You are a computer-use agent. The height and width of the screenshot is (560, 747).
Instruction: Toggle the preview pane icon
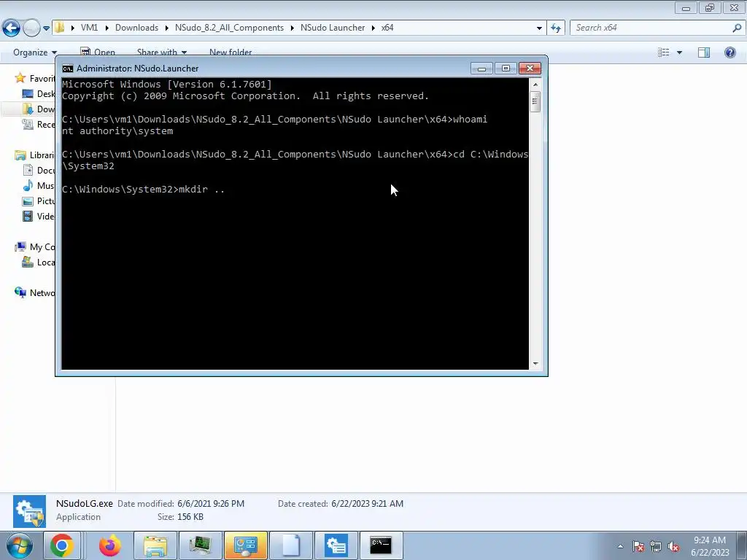[704, 52]
